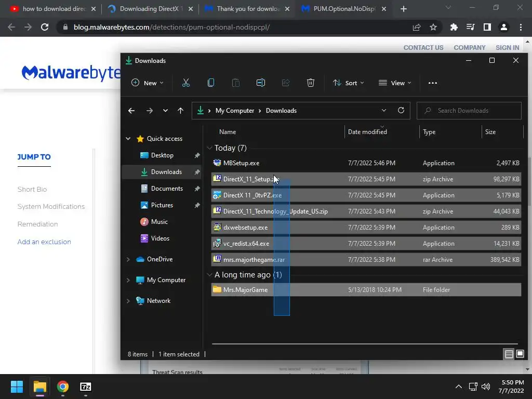Click the Delete trash can icon
This screenshot has height=399, width=532.
[311, 83]
